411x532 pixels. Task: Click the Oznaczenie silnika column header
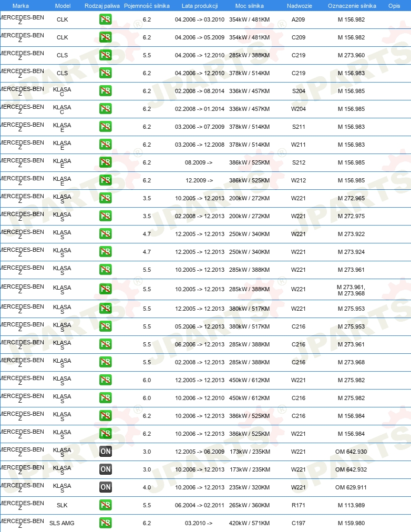point(352,6)
